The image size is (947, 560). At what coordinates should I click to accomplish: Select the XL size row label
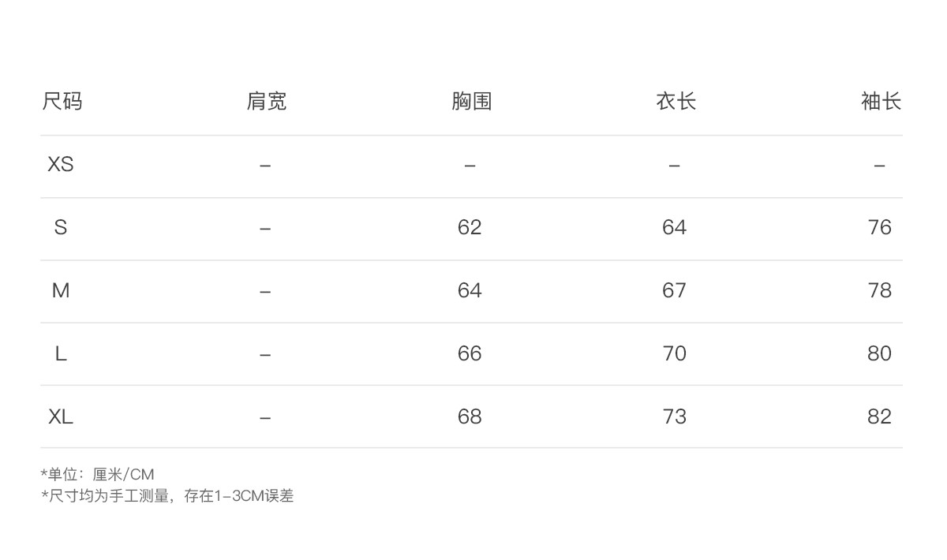pyautogui.click(x=61, y=416)
